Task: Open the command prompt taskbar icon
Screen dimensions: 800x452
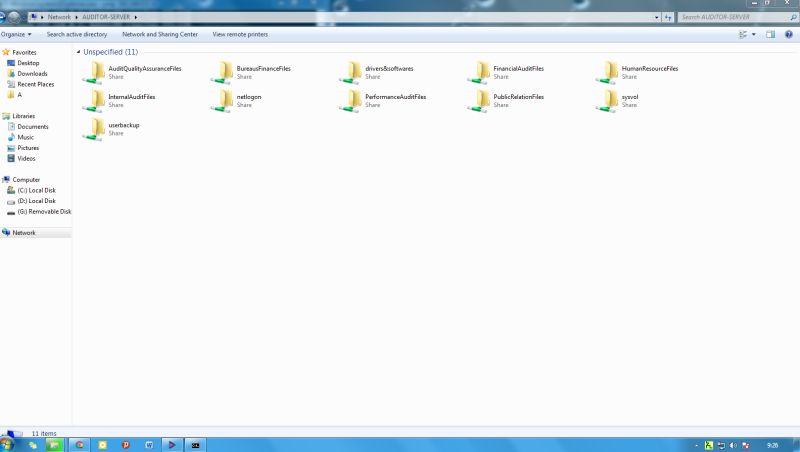Action: click(x=195, y=445)
